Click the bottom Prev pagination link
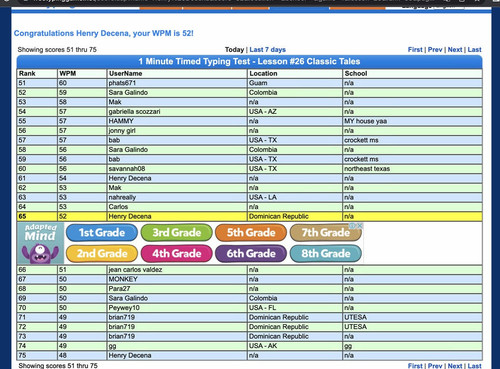Screen dimensions: 500x369 click(435, 366)
